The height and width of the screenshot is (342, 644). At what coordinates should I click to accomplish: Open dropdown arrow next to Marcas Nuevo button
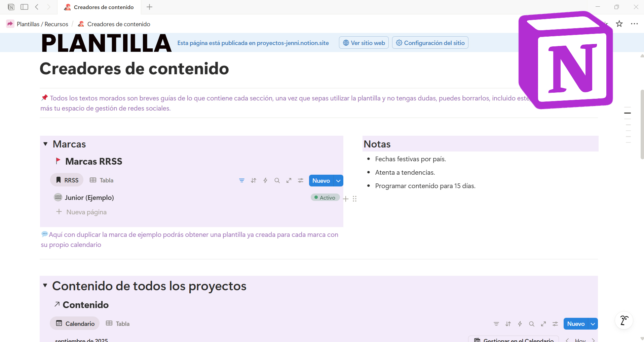point(338,181)
